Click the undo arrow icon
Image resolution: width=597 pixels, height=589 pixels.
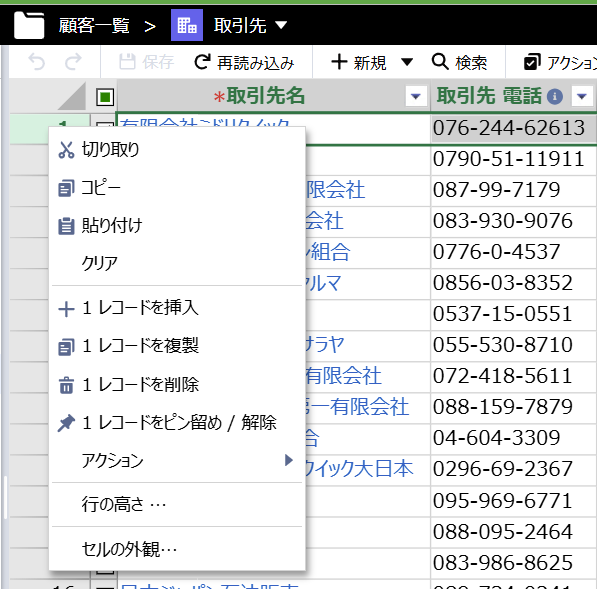coord(37,62)
